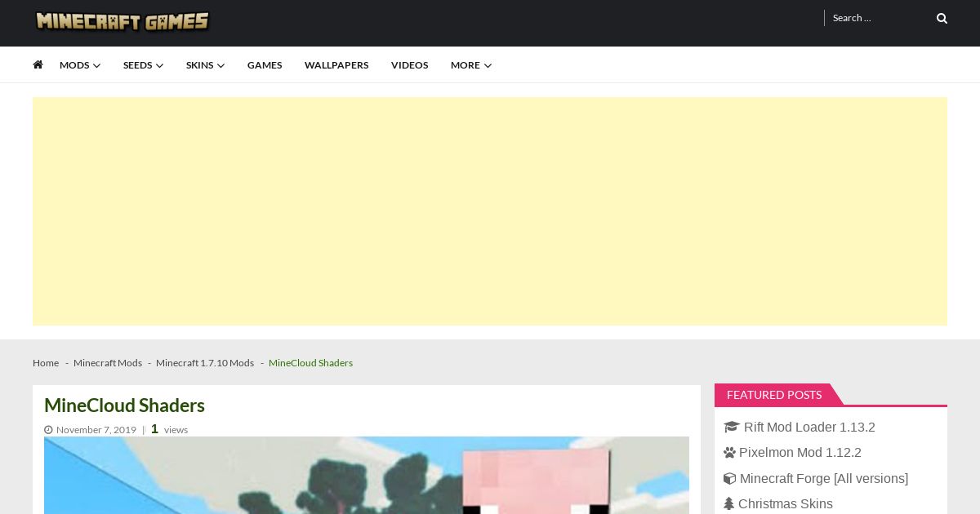Open Minecraft Forge [All versions] link
Image resolution: width=980 pixels, height=514 pixels.
(824, 479)
